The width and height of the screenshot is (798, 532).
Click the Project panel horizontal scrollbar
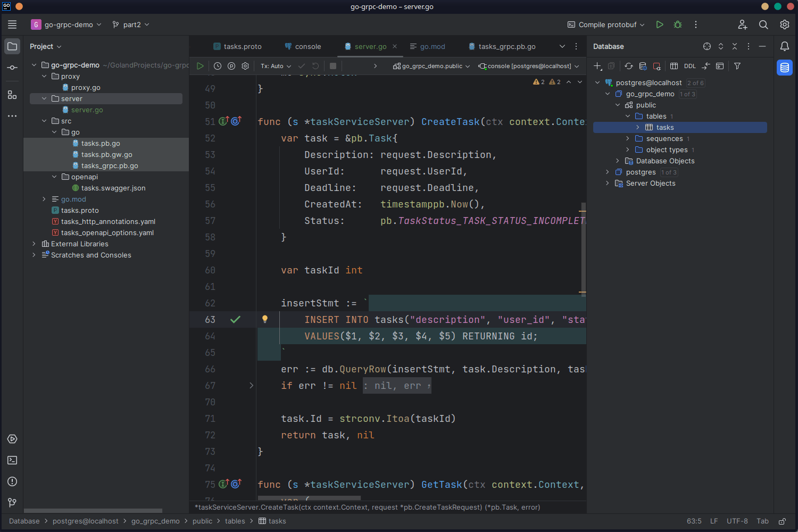tap(93, 511)
